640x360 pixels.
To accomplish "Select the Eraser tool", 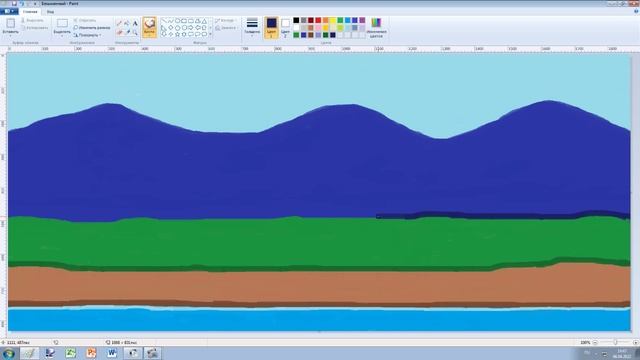I will coord(119,32).
